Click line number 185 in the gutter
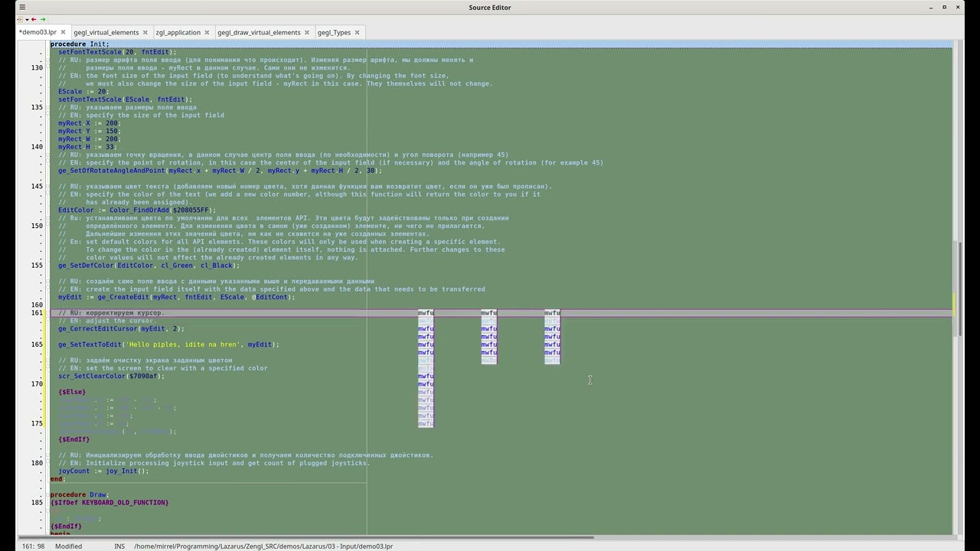 coord(37,502)
